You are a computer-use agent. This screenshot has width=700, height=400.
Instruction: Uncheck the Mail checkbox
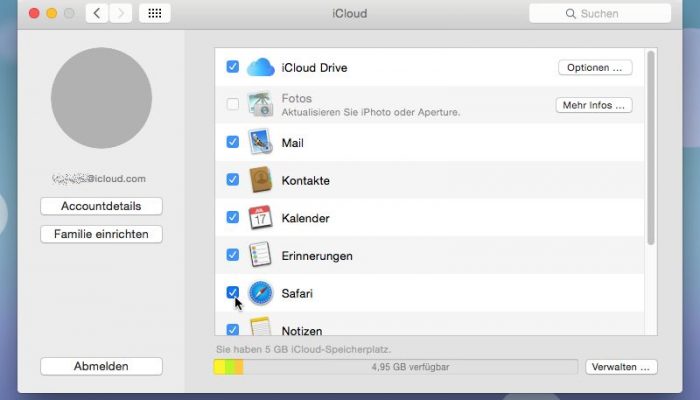[x=233, y=142]
